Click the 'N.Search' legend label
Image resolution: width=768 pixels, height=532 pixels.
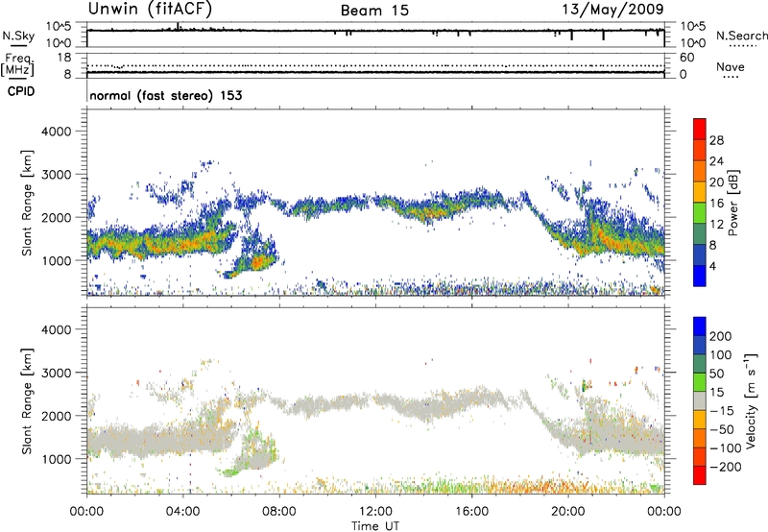742,36
